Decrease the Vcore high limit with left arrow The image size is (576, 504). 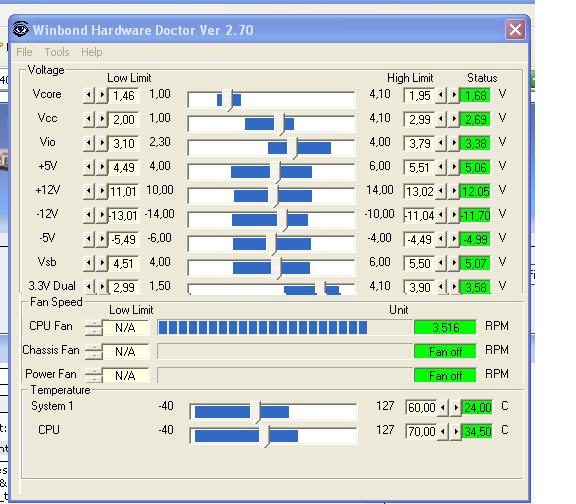(x=441, y=96)
